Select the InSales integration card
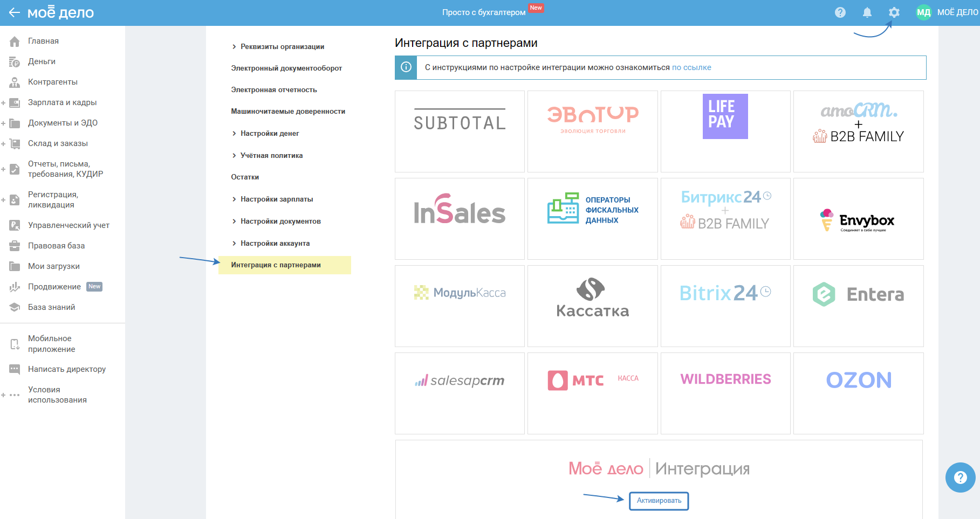Image resolution: width=980 pixels, height=519 pixels. click(460, 219)
